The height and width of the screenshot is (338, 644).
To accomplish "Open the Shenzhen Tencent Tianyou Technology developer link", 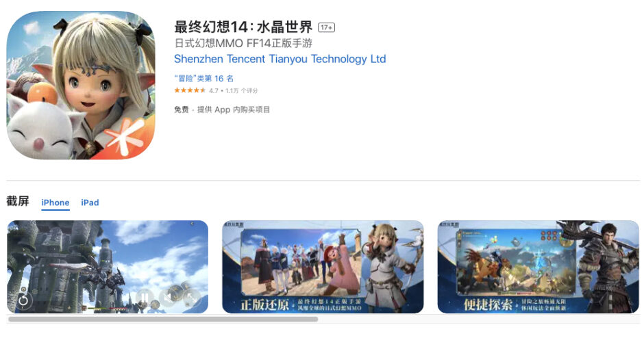I will point(280,59).
